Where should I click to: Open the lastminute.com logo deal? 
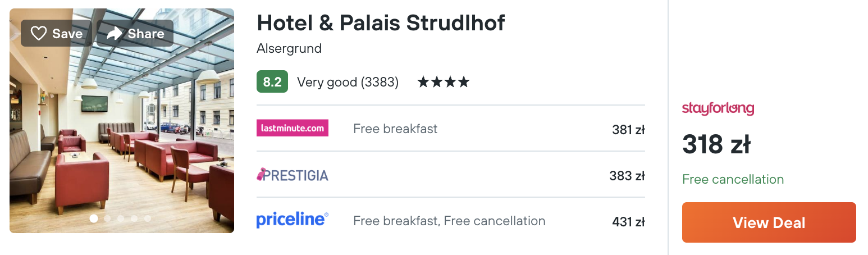point(293,128)
